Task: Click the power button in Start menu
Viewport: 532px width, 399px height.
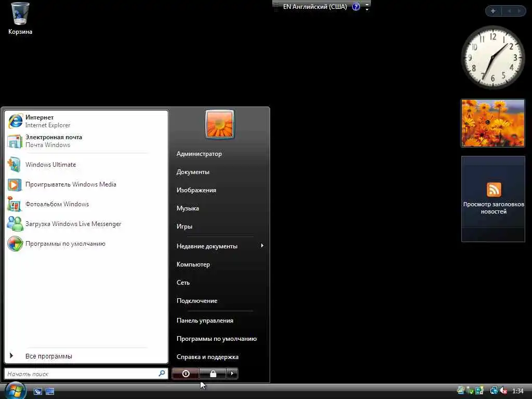Action: coord(185,374)
